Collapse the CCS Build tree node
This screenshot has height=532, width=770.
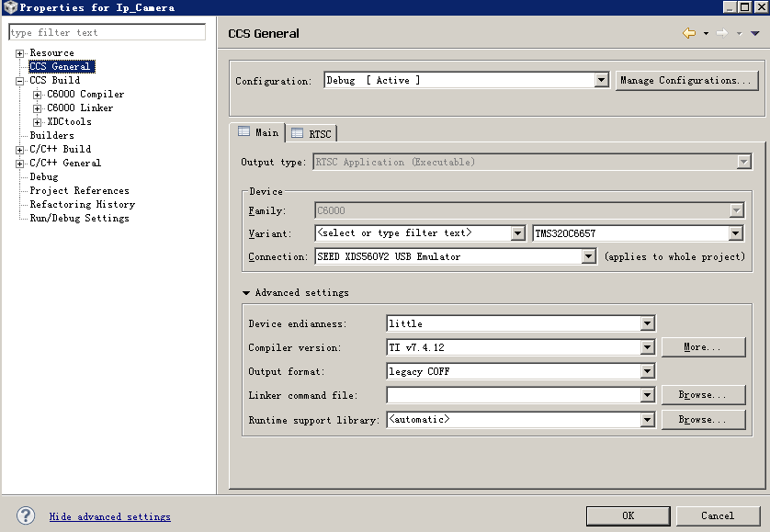(19, 81)
